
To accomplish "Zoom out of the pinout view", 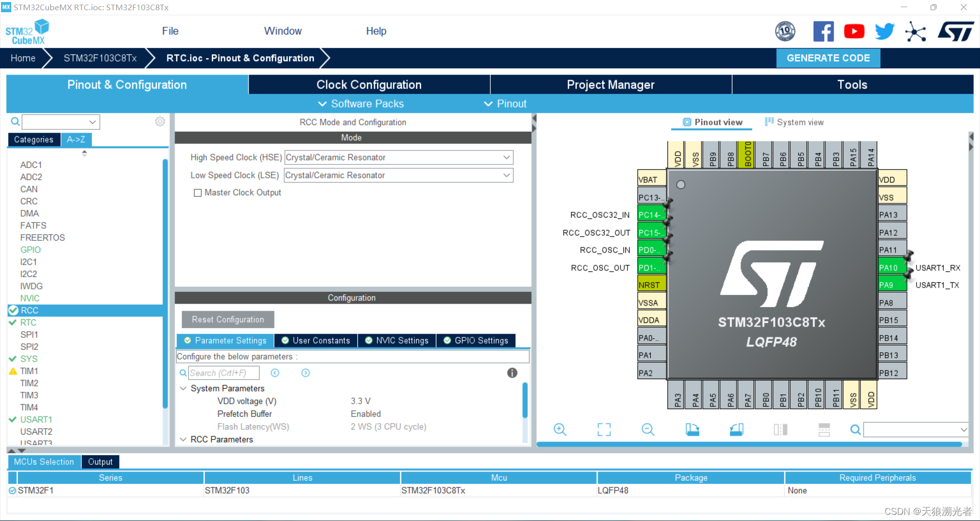I will tap(648, 430).
